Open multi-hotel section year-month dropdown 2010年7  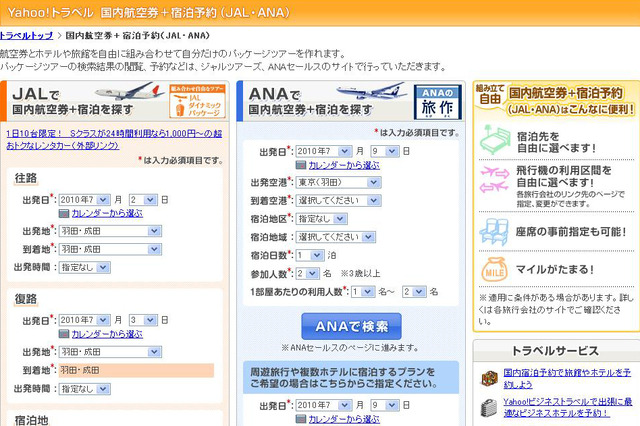click(324, 405)
